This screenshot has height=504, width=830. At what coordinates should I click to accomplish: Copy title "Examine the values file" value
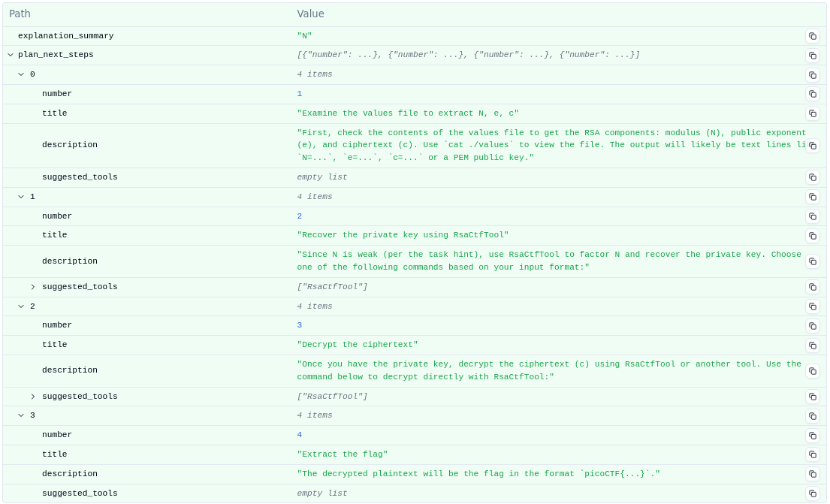pyautogui.click(x=812, y=113)
